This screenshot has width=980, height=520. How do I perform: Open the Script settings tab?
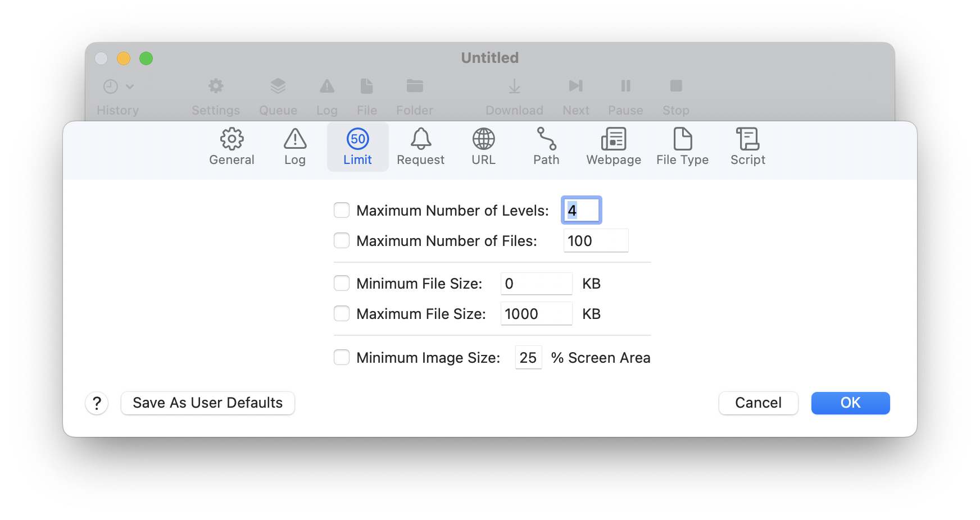click(747, 147)
